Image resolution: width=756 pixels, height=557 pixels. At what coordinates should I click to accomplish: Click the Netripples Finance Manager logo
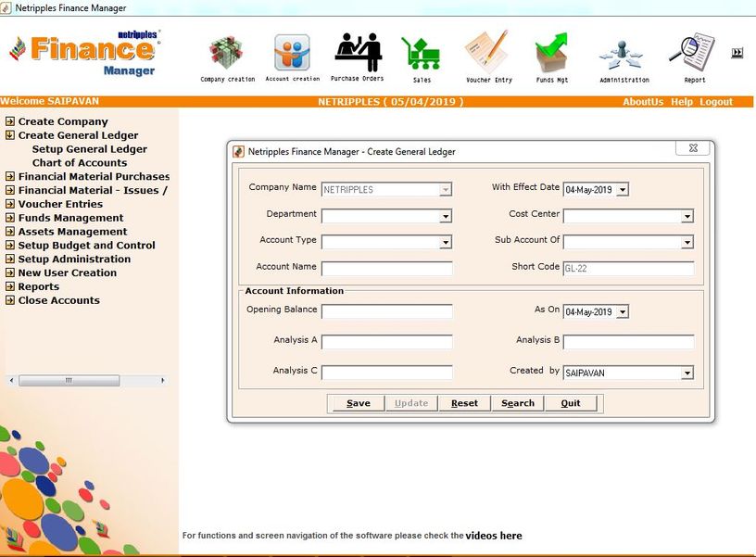tap(85, 53)
